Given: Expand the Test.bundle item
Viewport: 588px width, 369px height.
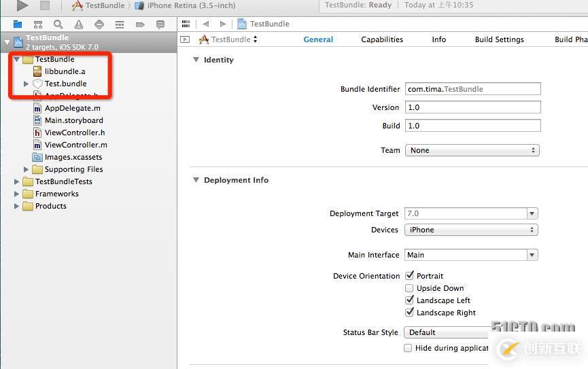Looking at the screenshot, I should click(27, 84).
